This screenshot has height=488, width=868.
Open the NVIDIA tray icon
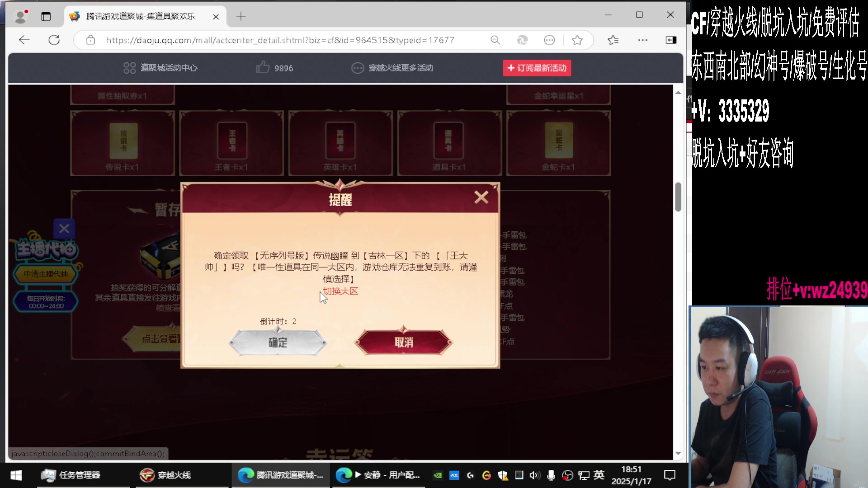click(x=438, y=475)
